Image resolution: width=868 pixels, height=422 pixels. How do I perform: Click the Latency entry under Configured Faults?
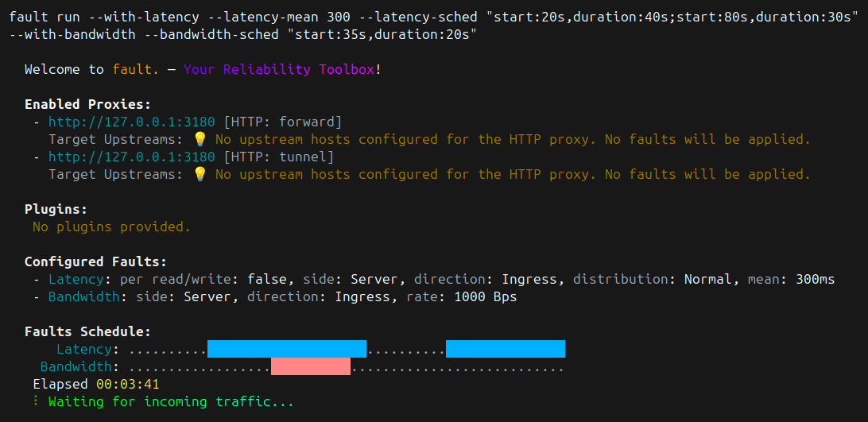[x=76, y=279]
